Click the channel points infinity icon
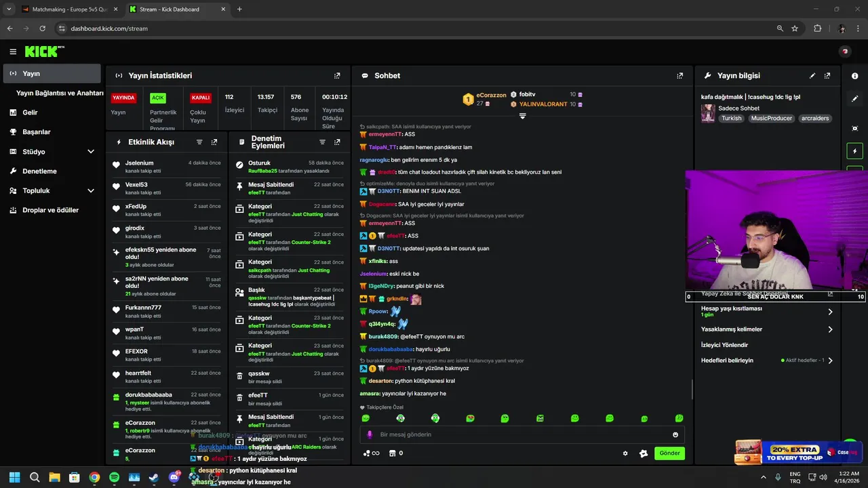The image size is (868, 488). coord(372,453)
